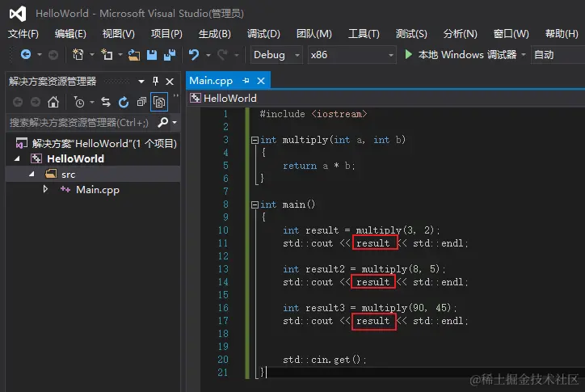Navigate backward with the blue back arrow
Image resolution: width=585 pixels, height=392 pixels.
coord(26,55)
